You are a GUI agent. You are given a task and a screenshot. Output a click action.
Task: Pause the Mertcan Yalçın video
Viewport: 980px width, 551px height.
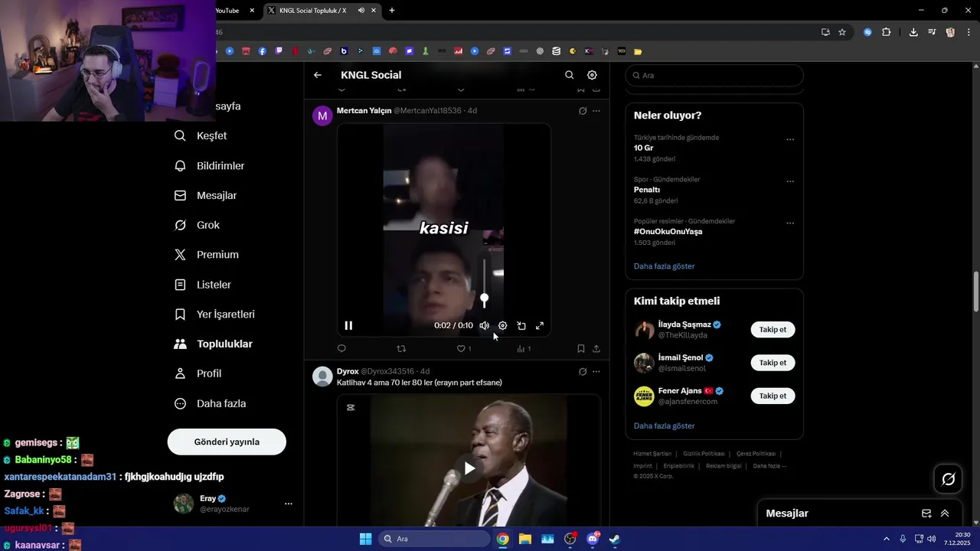(348, 325)
